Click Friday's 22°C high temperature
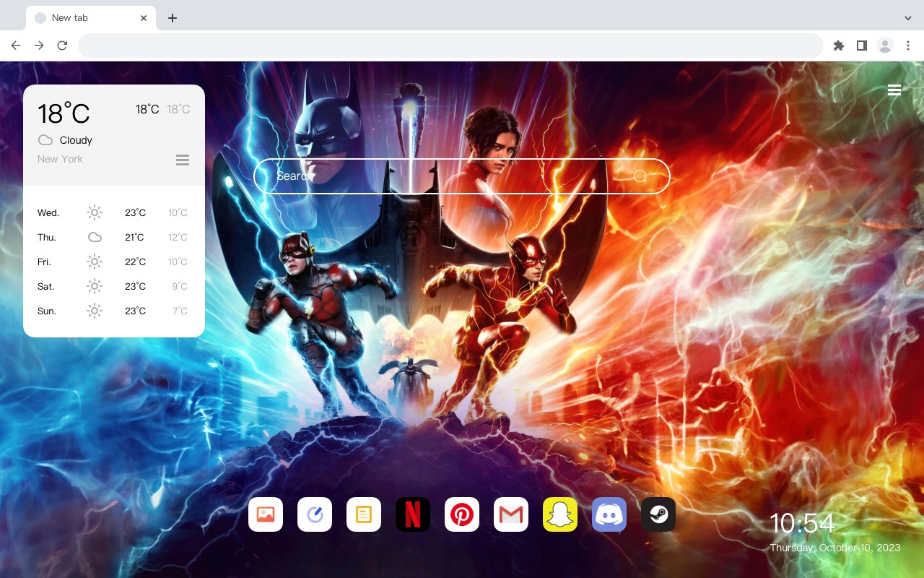This screenshot has height=578, width=924. point(135,262)
